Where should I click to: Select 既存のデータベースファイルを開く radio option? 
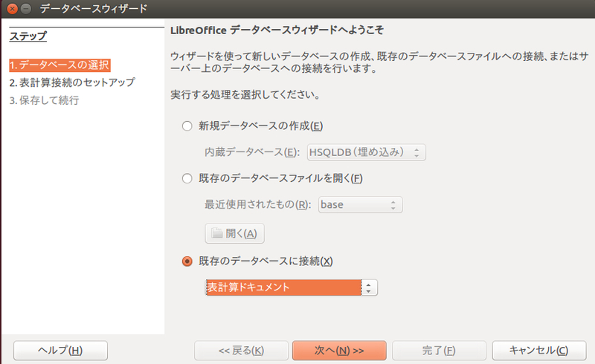pos(187,178)
